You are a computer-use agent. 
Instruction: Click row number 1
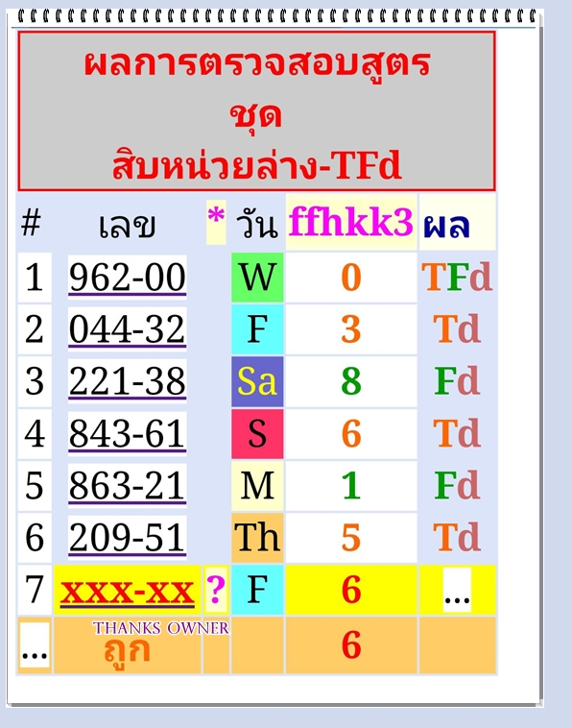(x=35, y=278)
